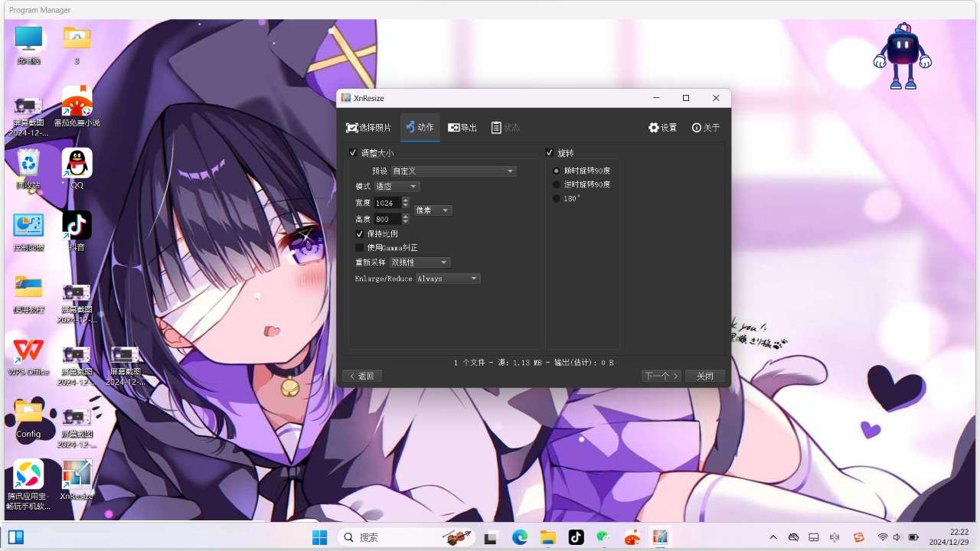Open the widgets icon at the taskbar's far left

[x=15, y=537]
